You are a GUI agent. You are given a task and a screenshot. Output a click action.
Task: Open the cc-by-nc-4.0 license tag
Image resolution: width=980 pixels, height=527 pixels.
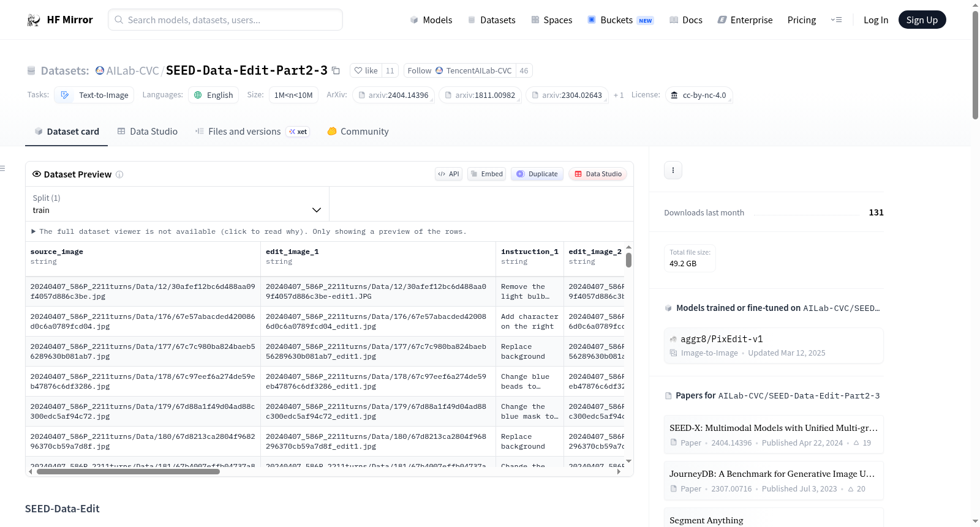pos(699,95)
